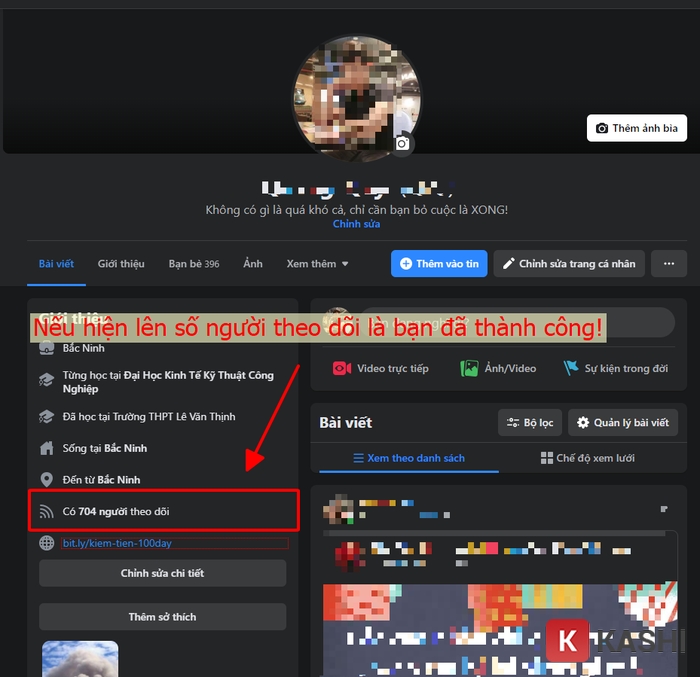
Task: Click the Thêm sở thích button
Action: (x=162, y=617)
